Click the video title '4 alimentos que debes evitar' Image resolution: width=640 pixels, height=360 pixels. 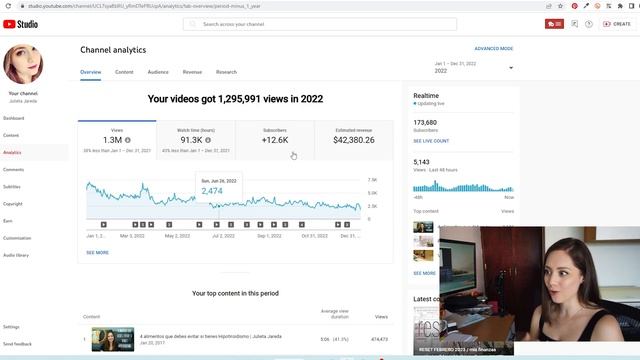click(211, 336)
